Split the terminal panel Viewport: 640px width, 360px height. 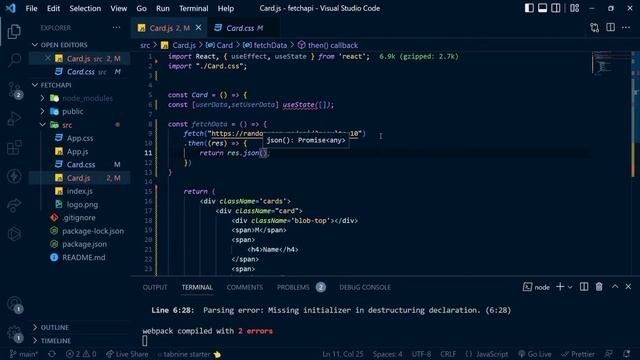[x=584, y=287]
